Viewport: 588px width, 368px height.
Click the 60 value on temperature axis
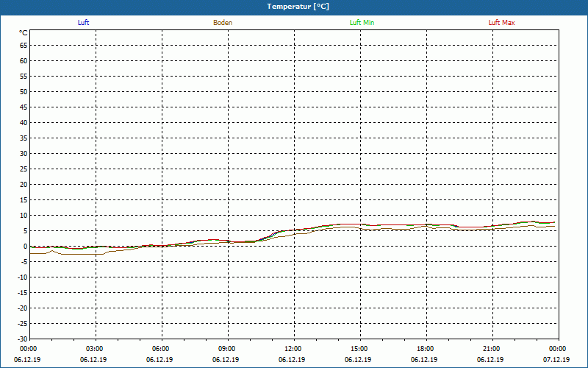click(x=24, y=61)
